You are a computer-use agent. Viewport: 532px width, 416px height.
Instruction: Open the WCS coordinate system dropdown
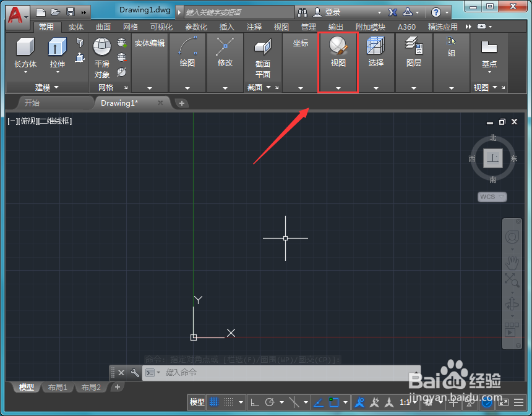tap(492, 197)
